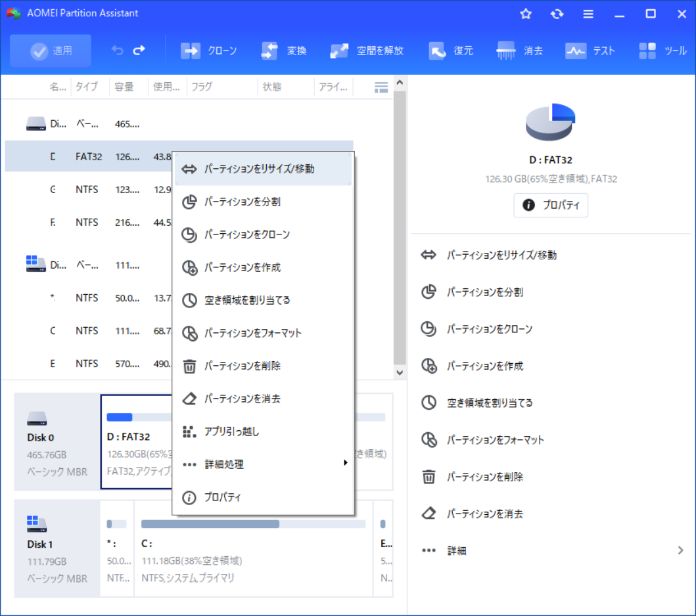This screenshot has height=616, width=696.
Task: Choose パーティションをクローン in context menu
Action: point(264,234)
